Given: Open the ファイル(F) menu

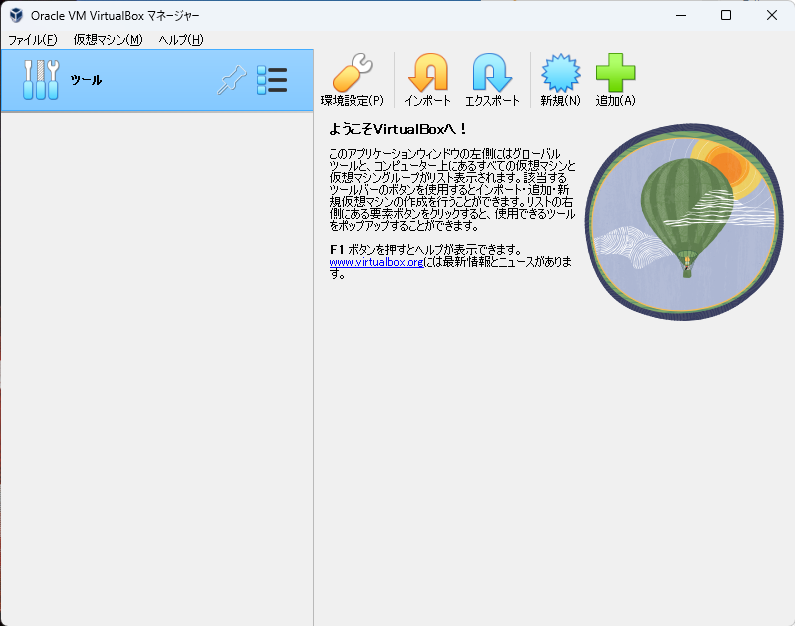Looking at the screenshot, I should (33, 40).
